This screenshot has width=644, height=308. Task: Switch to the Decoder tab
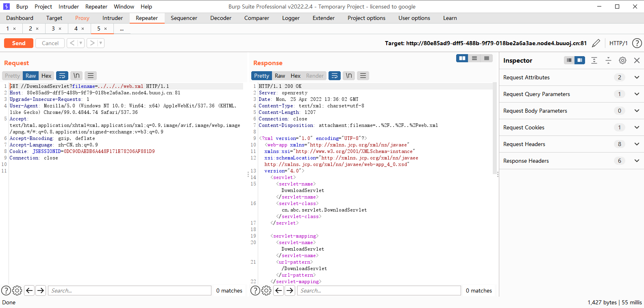221,18
